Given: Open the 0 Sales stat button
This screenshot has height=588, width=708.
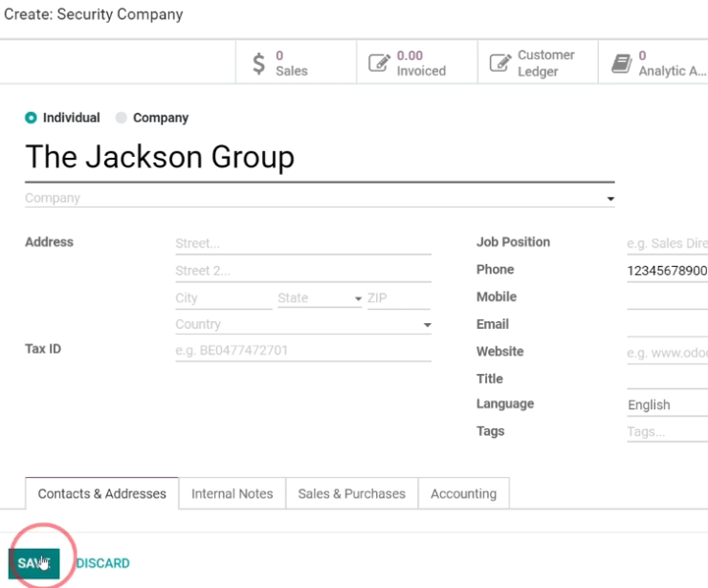Looking at the screenshot, I should tap(297, 62).
